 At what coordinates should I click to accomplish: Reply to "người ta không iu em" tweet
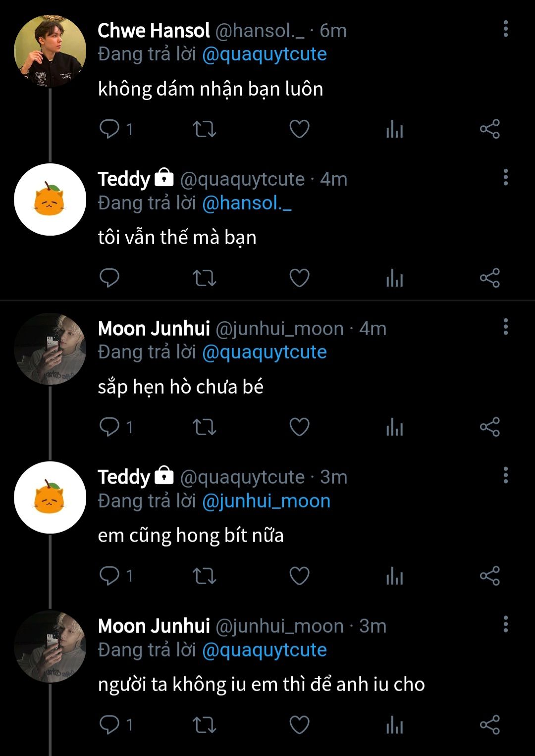109,725
